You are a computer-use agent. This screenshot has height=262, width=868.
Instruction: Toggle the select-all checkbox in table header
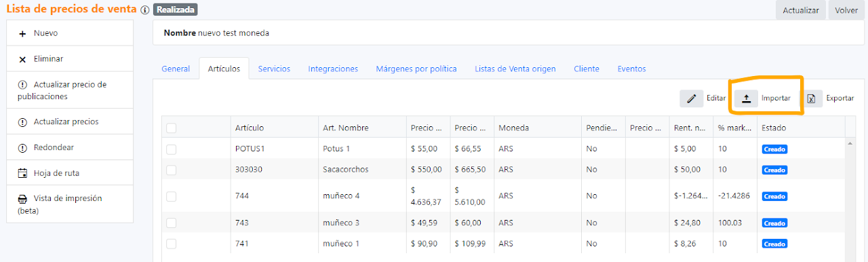click(171, 128)
